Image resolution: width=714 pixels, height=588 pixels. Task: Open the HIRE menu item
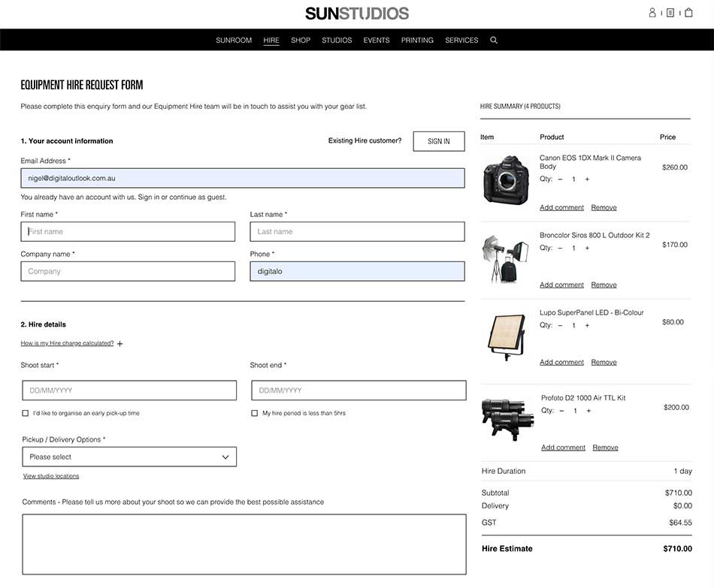[271, 40]
